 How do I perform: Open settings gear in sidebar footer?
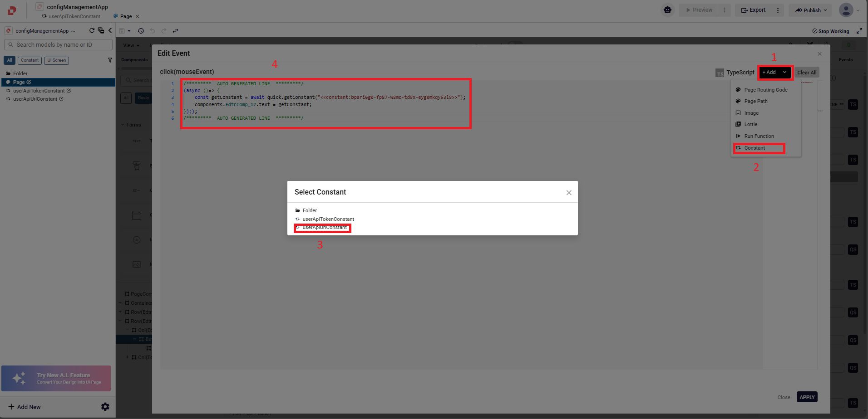click(x=105, y=407)
